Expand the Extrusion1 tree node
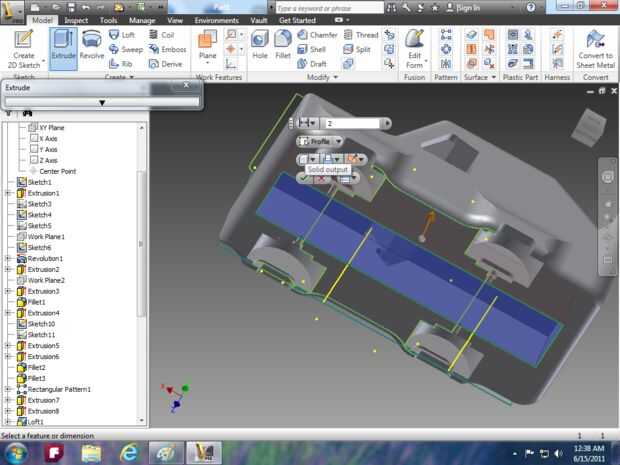This screenshot has height=465, width=620. point(8,193)
